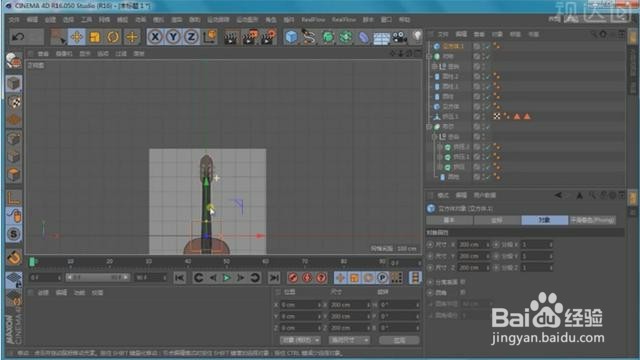Click the timeline preview range slider

tap(97, 278)
